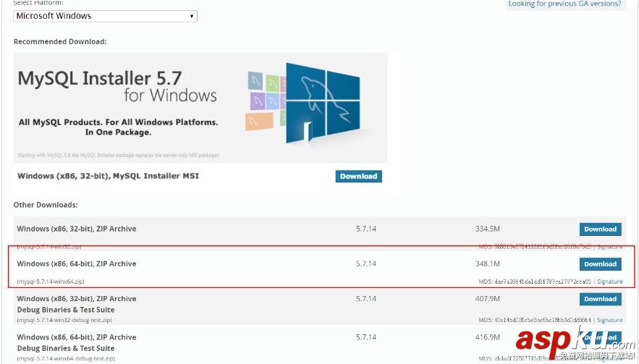
Task: Click the 407.9M file size value
Action: (488, 298)
